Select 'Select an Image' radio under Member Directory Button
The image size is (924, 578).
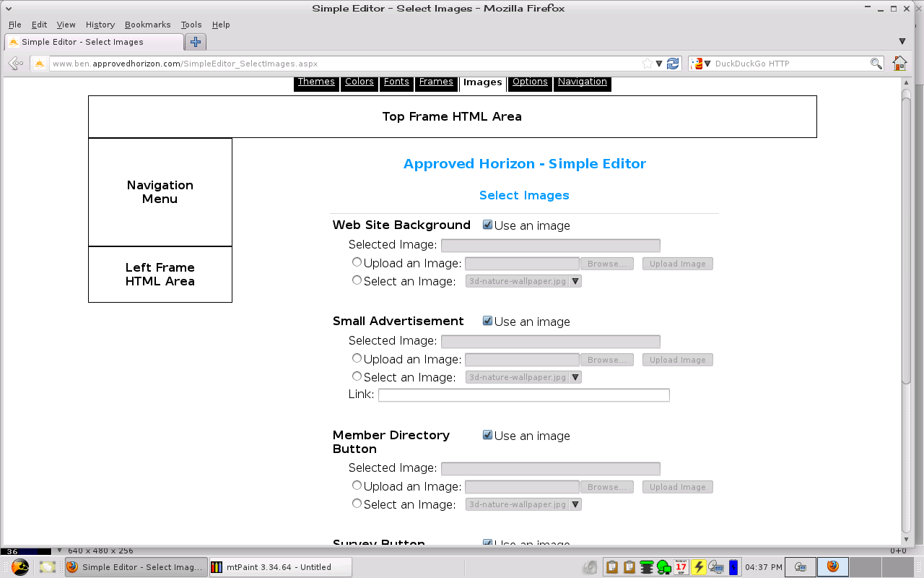(x=357, y=504)
